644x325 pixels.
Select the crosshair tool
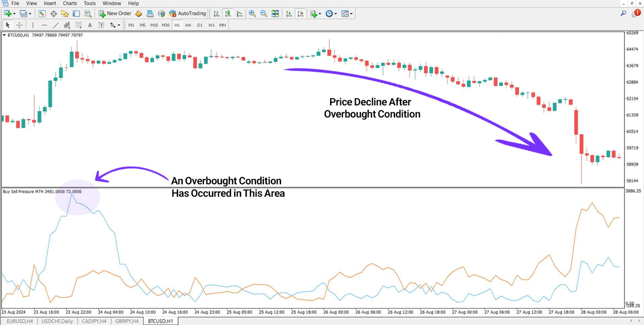tap(19, 25)
